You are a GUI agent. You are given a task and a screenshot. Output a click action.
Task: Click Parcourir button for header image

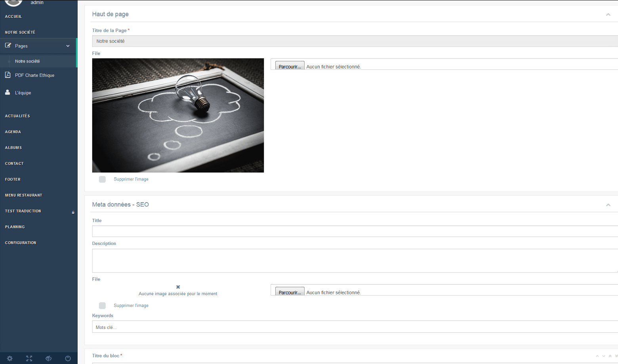tap(290, 66)
